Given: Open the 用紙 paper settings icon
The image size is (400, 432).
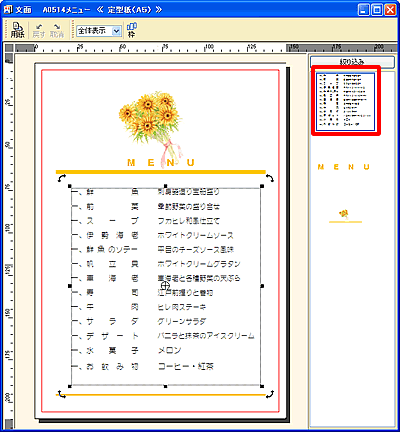Looking at the screenshot, I should click(x=17, y=30).
